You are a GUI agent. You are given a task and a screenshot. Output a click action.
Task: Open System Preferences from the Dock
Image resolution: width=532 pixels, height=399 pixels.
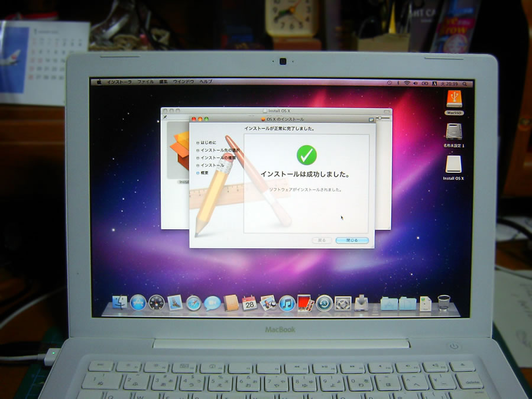(343, 303)
